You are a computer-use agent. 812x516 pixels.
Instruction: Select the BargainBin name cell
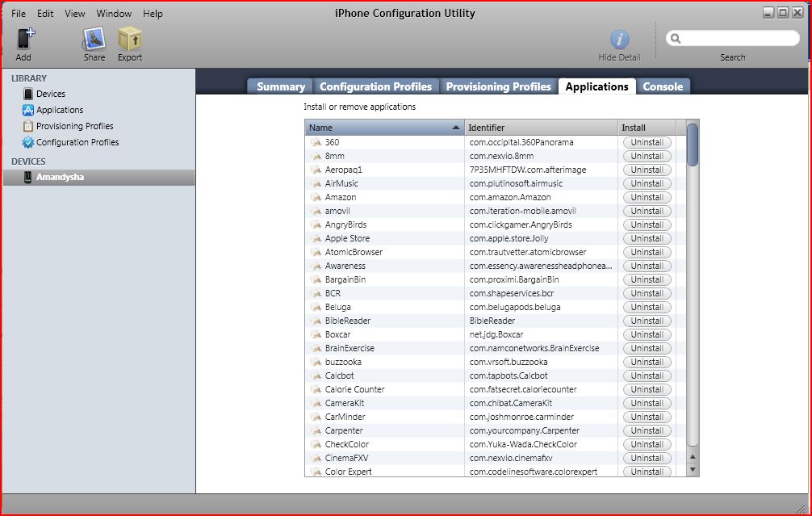coord(385,279)
